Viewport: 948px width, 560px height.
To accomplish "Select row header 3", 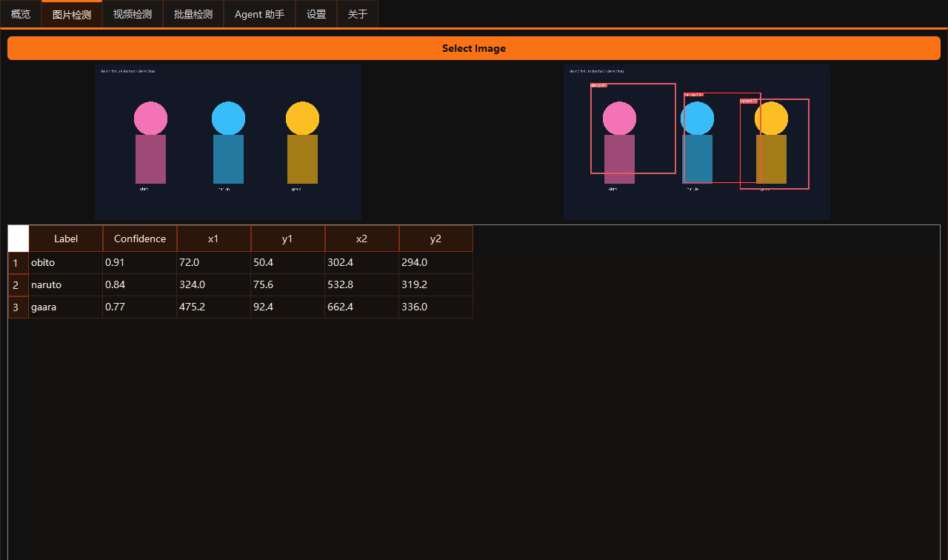I will 19,307.
